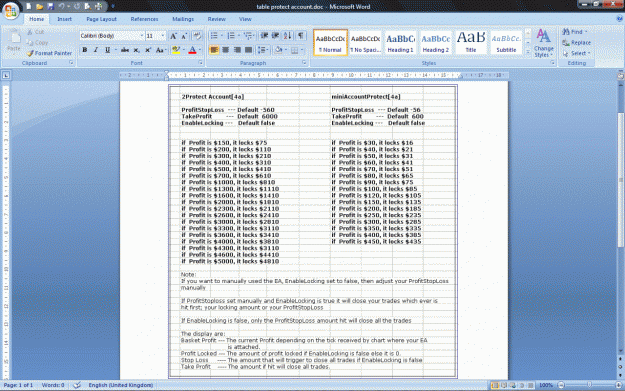Apply superscript formatting

148,50
